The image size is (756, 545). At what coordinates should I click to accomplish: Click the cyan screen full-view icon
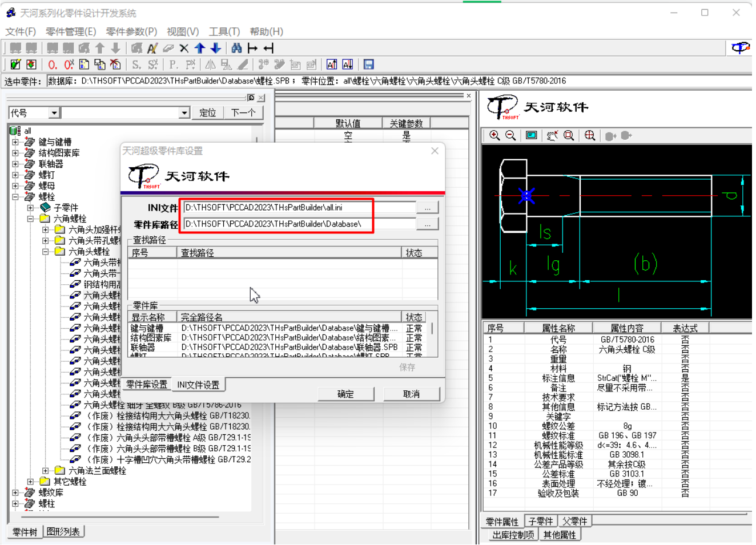(532, 135)
